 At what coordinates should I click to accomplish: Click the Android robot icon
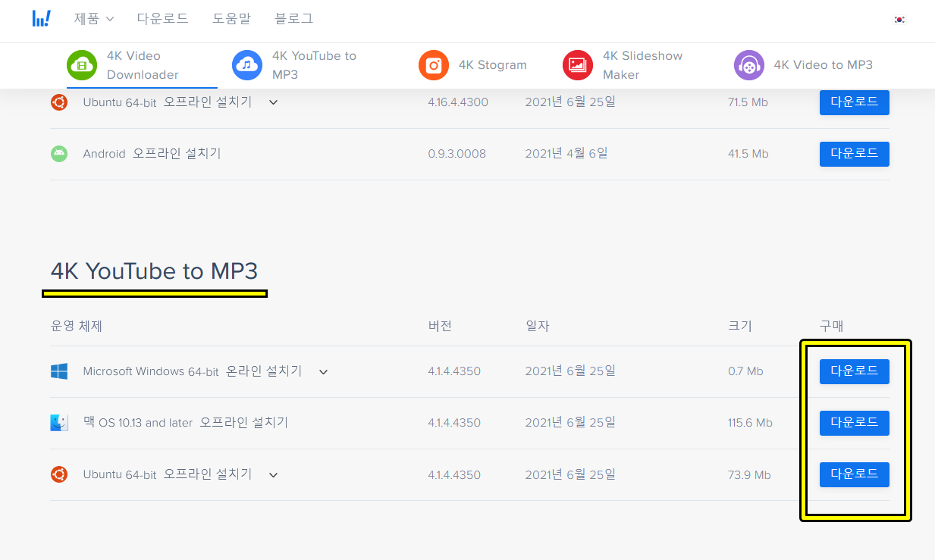(59, 154)
